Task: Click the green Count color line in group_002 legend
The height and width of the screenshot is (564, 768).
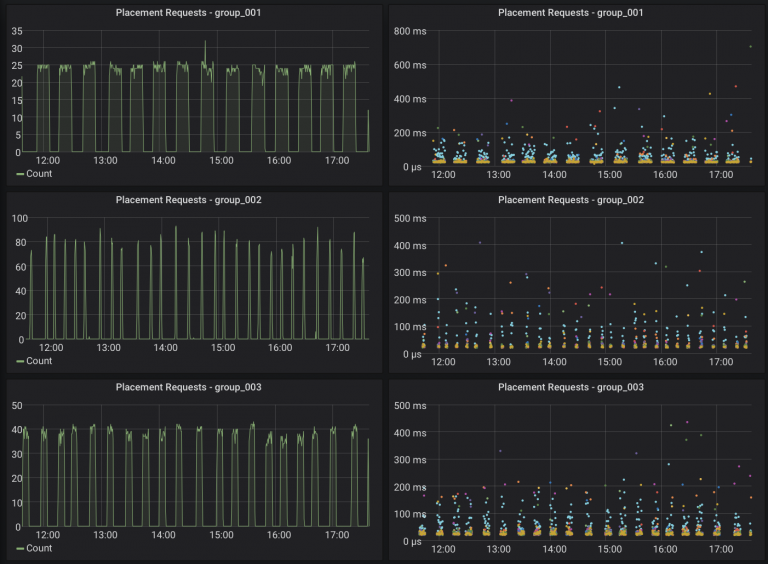Action: pyautogui.click(x=20, y=361)
